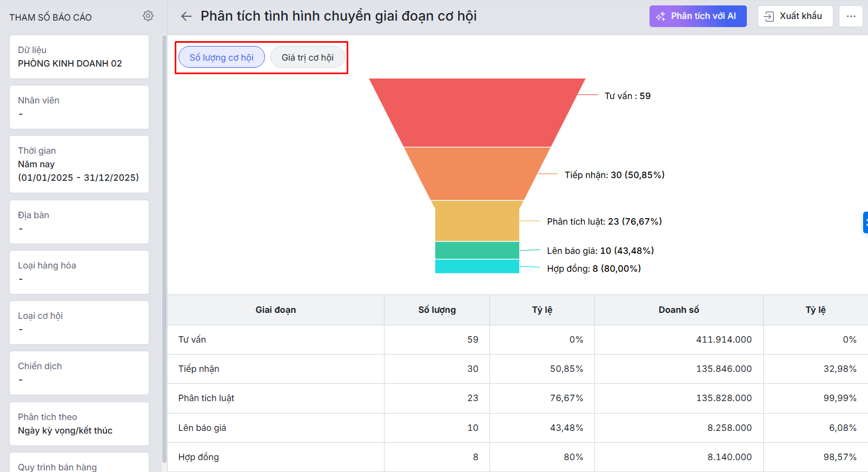Click the sidebar vertical scrollbar
This screenshot has width=868, height=472.
(164, 249)
